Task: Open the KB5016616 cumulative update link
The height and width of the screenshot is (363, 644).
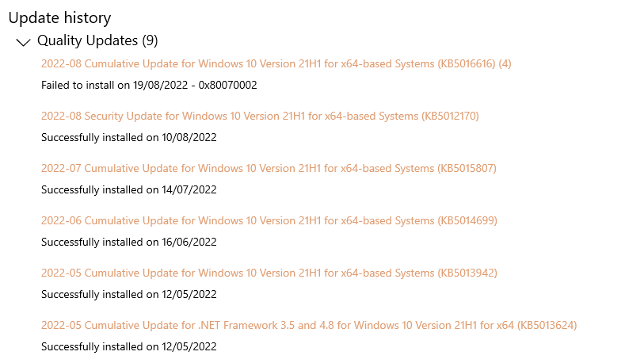Action: click(x=276, y=63)
